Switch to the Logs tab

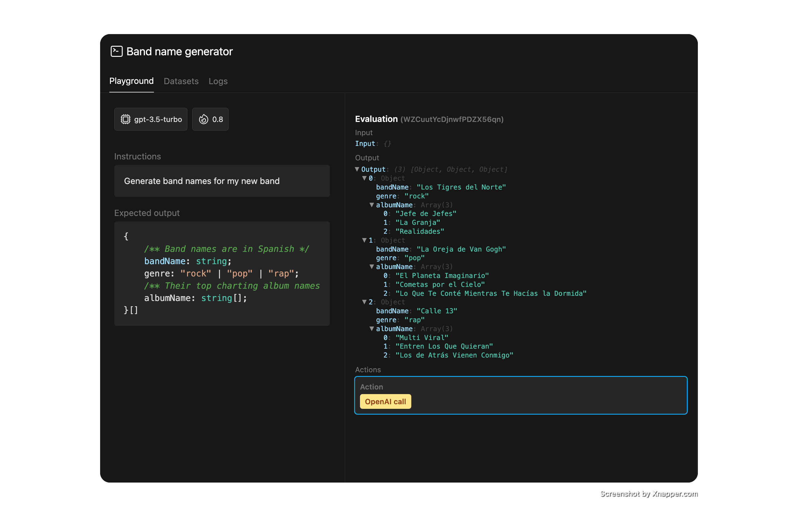coord(218,81)
